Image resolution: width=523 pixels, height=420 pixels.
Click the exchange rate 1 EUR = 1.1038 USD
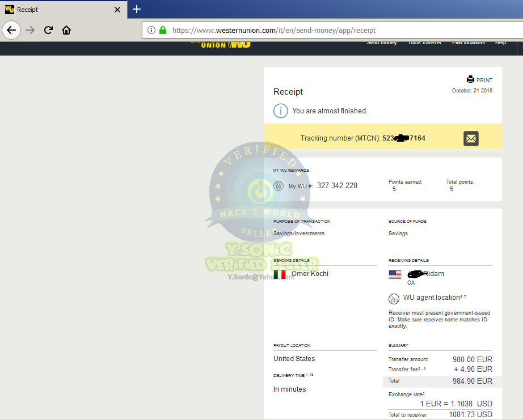(x=456, y=404)
